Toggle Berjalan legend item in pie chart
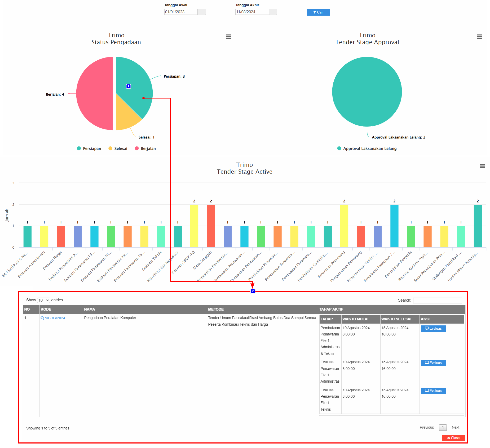Image resolution: width=490 pixels, height=448 pixels. (145, 149)
